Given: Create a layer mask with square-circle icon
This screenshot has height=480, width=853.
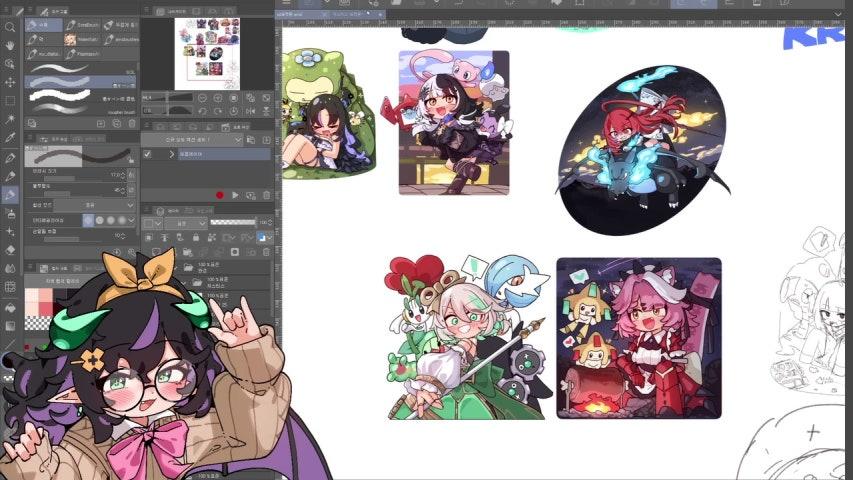Looking at the screenshot, I should click(235, 252).
